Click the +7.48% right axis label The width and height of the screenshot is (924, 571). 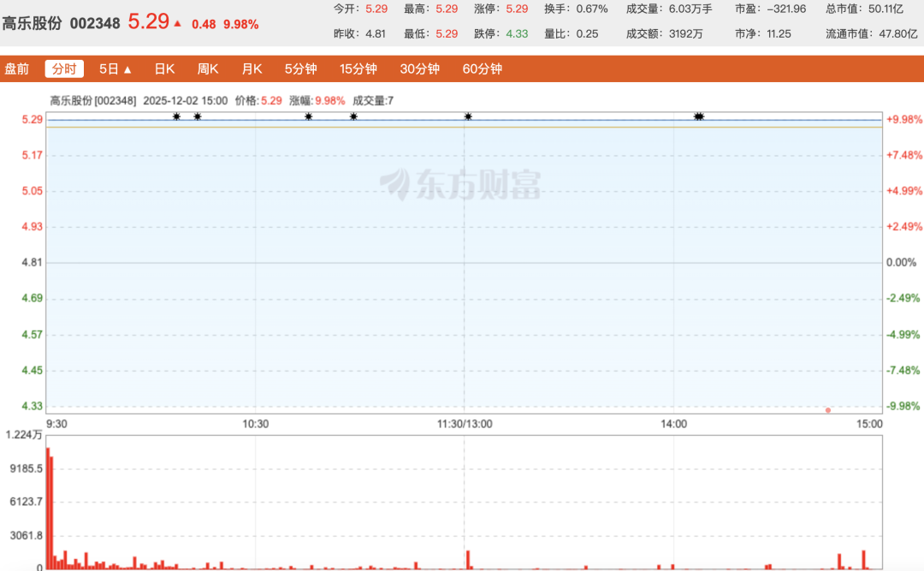(x=904, y=155)
